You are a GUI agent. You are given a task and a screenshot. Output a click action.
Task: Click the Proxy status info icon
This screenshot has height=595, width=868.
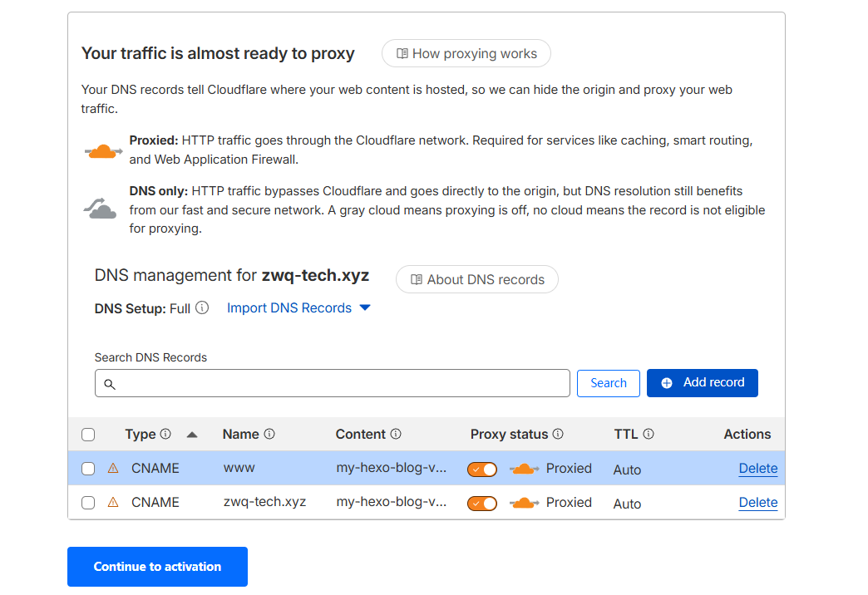(558, 434)
